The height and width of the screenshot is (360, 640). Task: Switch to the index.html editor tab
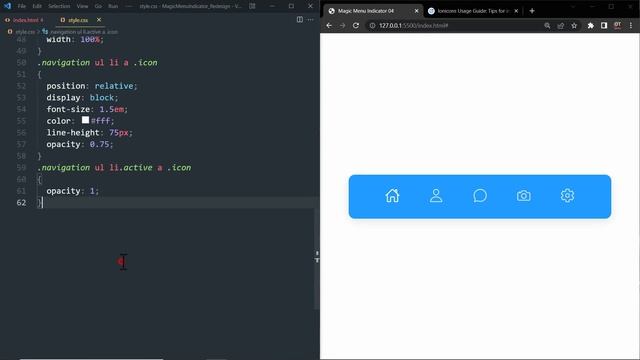pyautogui.click(x=25, y=20)
